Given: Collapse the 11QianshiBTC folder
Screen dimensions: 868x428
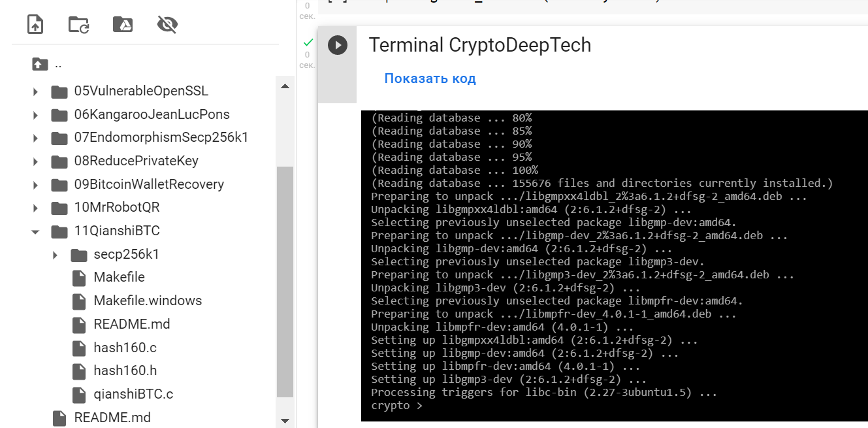Looking at the screenshot, I should click(35, 231).
